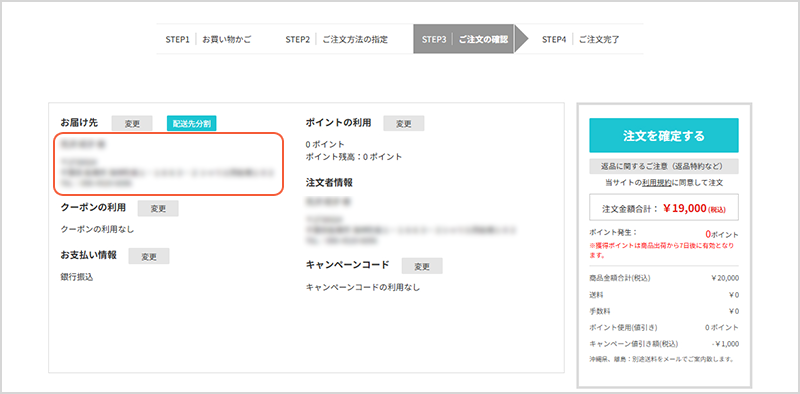Change the キャンペーンコード setting

pyautogui.click(x=422, y=266)
